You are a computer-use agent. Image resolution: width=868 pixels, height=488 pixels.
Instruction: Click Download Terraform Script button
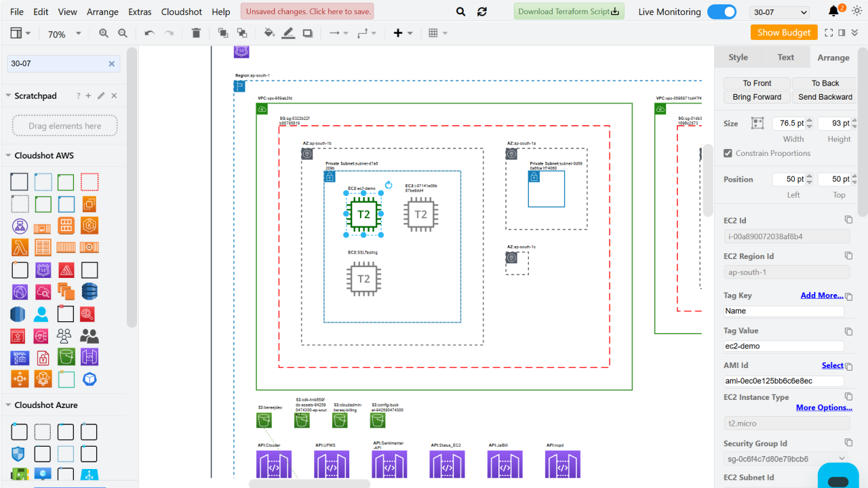coord(568,12)
